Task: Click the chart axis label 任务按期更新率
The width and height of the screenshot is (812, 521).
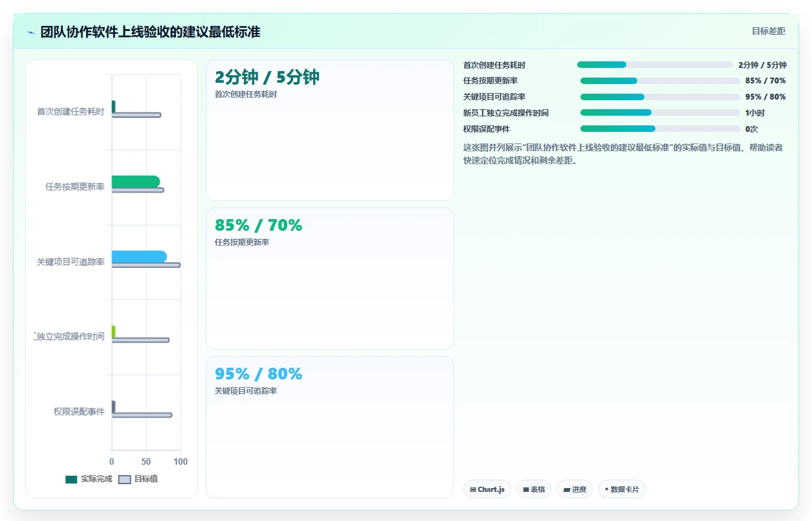Action: coord(75,187)
